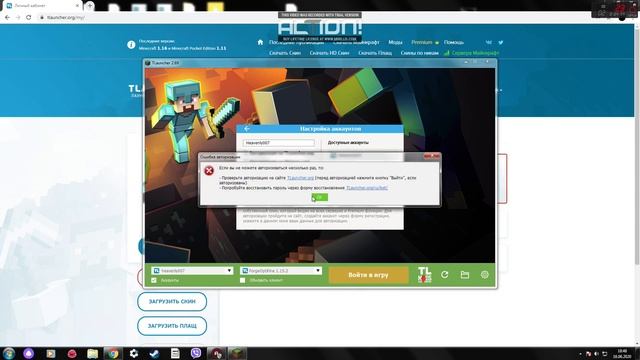Image resolution: width=640 pixels, height=360 pixels.
Task: Open the Premium menu item on website
Action: pos(422,42)
